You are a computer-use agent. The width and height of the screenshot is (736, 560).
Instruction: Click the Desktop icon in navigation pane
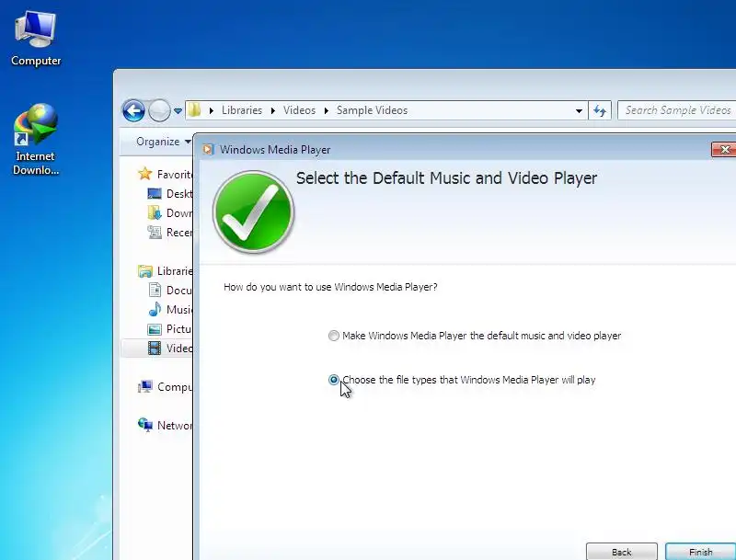[155, 193]
